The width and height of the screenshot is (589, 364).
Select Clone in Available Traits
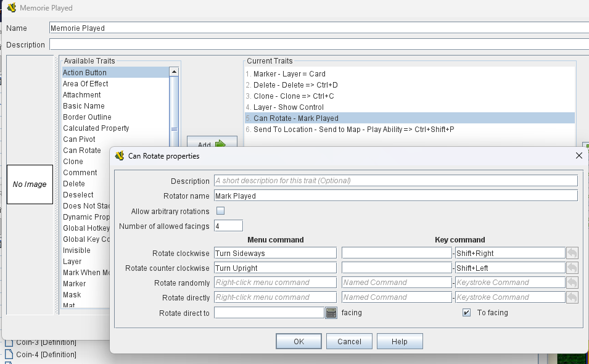(86, 161)
